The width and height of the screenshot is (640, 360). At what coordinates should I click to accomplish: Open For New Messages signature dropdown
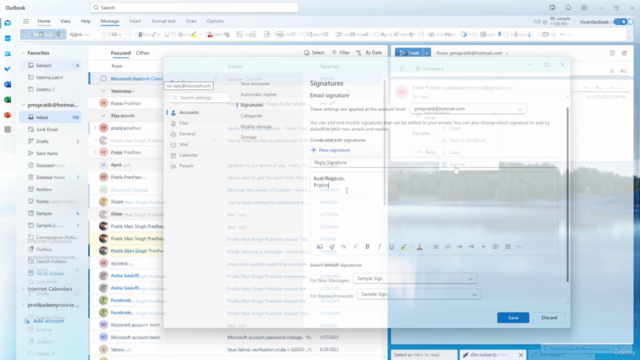414,278
